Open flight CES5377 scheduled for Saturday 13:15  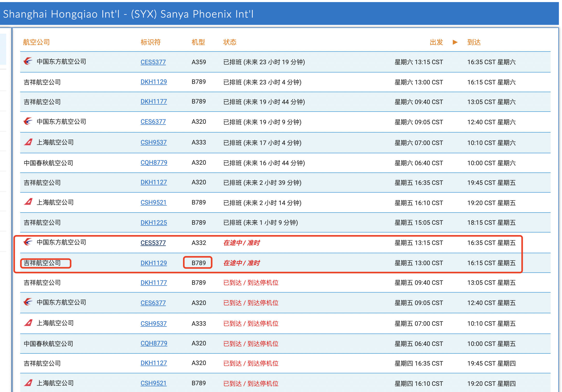153,62
